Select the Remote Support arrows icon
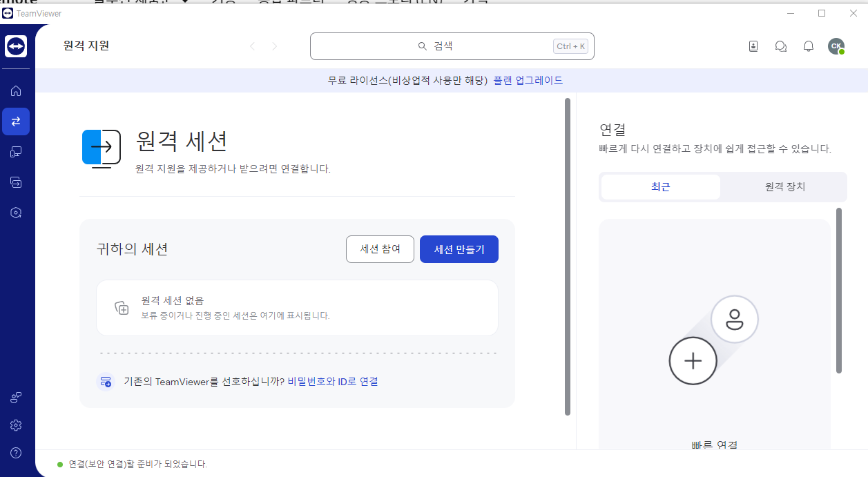This screenshot has width=868, height=477. pyautogui.click(x=15, y=121)
